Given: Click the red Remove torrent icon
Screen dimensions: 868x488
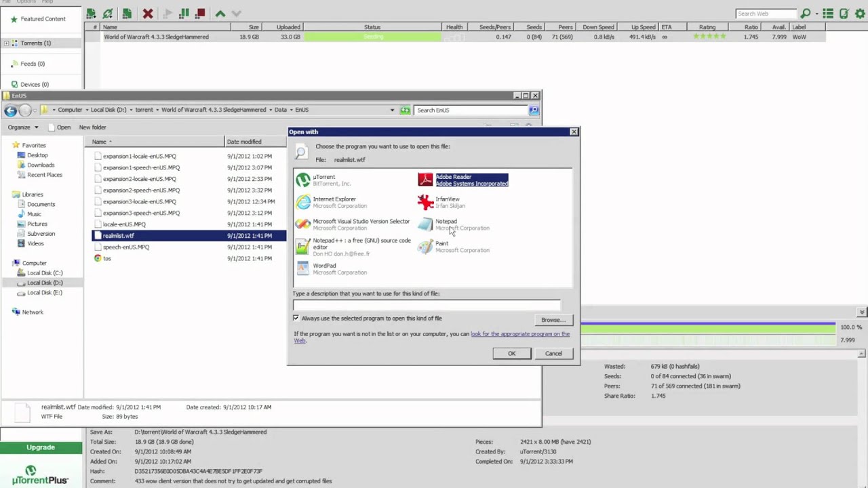Looking at the screenshot, I should [148, 13].
